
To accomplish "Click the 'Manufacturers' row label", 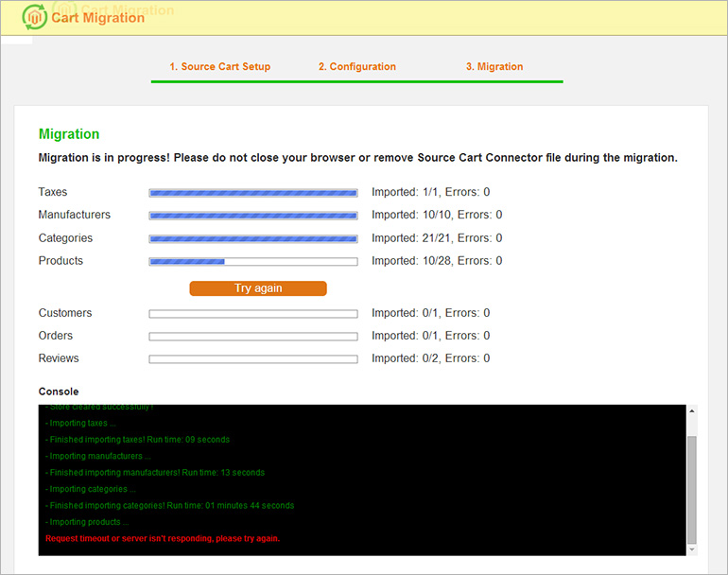I will pos(75,215).
